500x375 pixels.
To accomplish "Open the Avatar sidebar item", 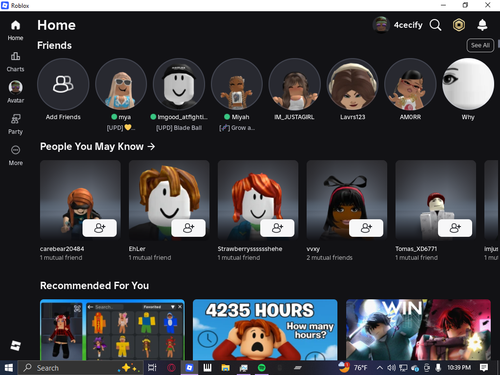I will click(15, 92).
